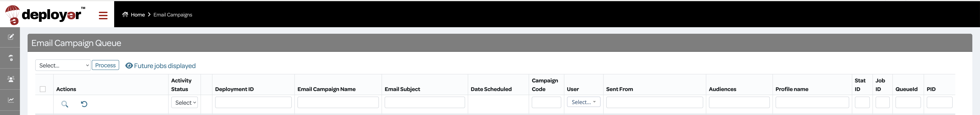980x115 pixels.
Task: Click the Email Campaigns breadcrumb item
Action: pyautogui.click(x=173, y=14)
